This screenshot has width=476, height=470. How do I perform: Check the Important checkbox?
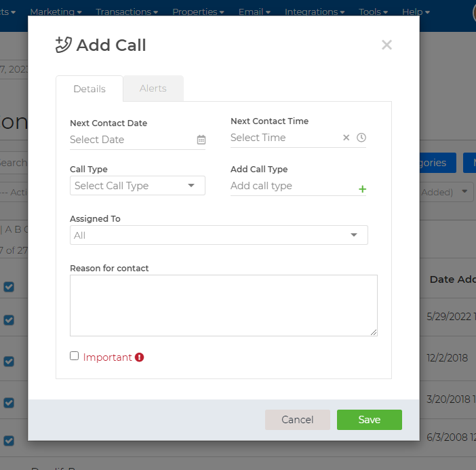click(74, 356)
